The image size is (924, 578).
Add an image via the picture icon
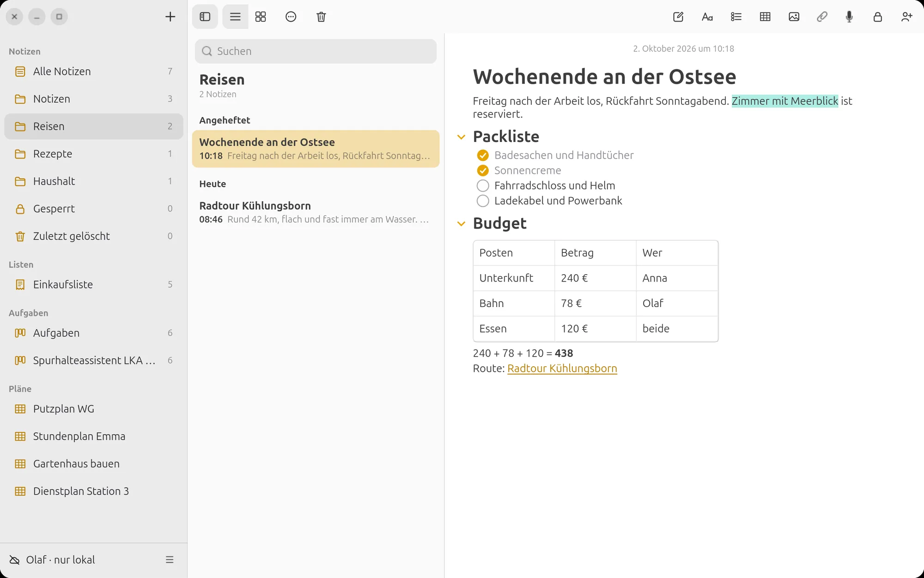tap(794, 17)
